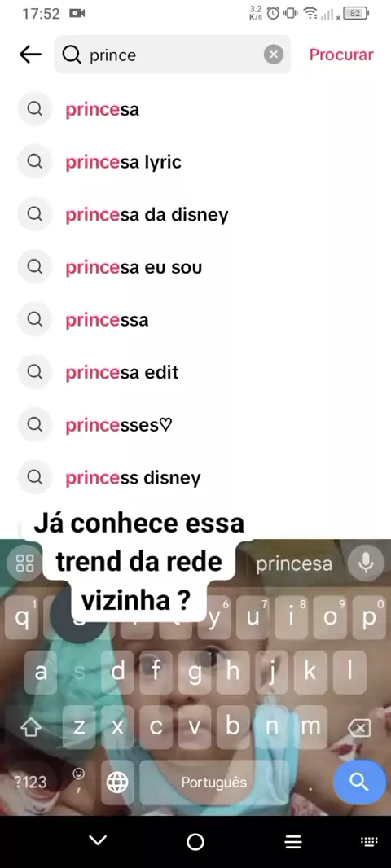
Task: Select the 'princesa edit' suggestion
Action: pos(195,372)
